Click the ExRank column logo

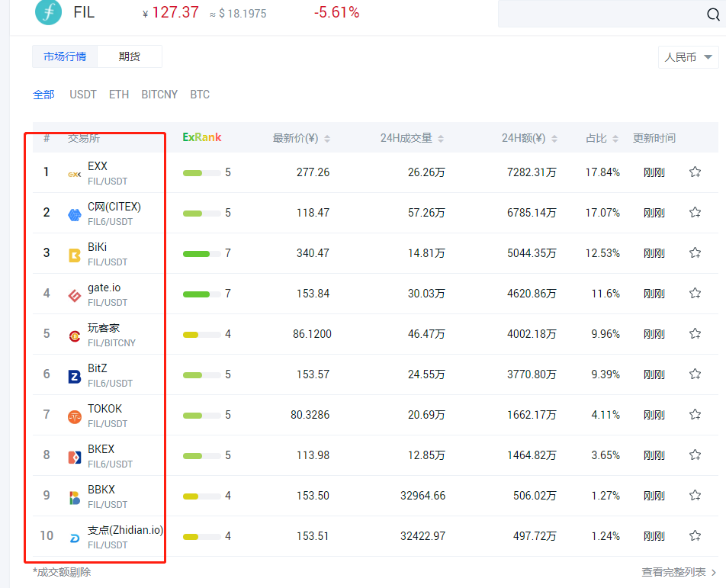202,137
